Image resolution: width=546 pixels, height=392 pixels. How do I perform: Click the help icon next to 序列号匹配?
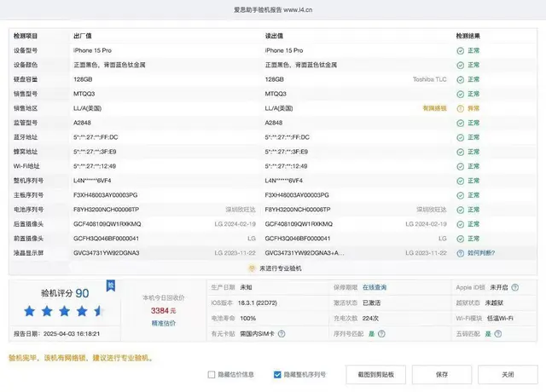tap(381, 334)
